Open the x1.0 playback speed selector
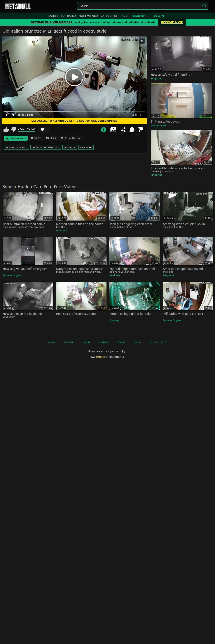This screenshot has width=215, height=644. point(134,115)
